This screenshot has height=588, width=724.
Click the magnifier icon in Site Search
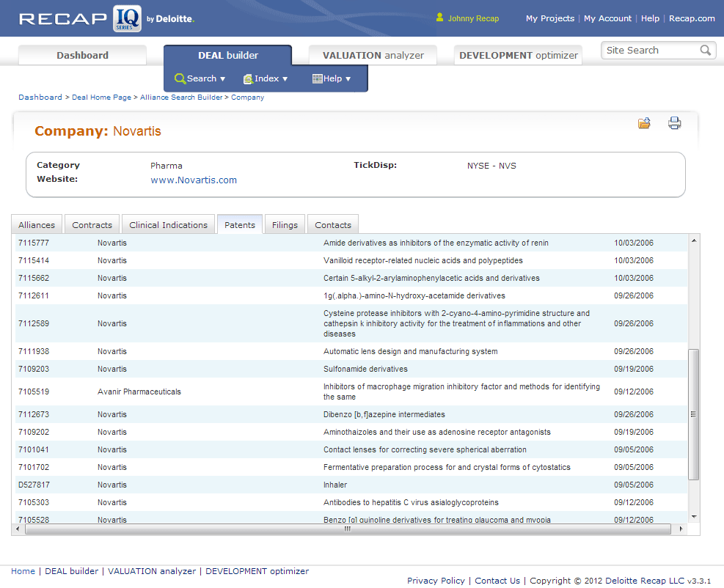click(x=706, y=51)
